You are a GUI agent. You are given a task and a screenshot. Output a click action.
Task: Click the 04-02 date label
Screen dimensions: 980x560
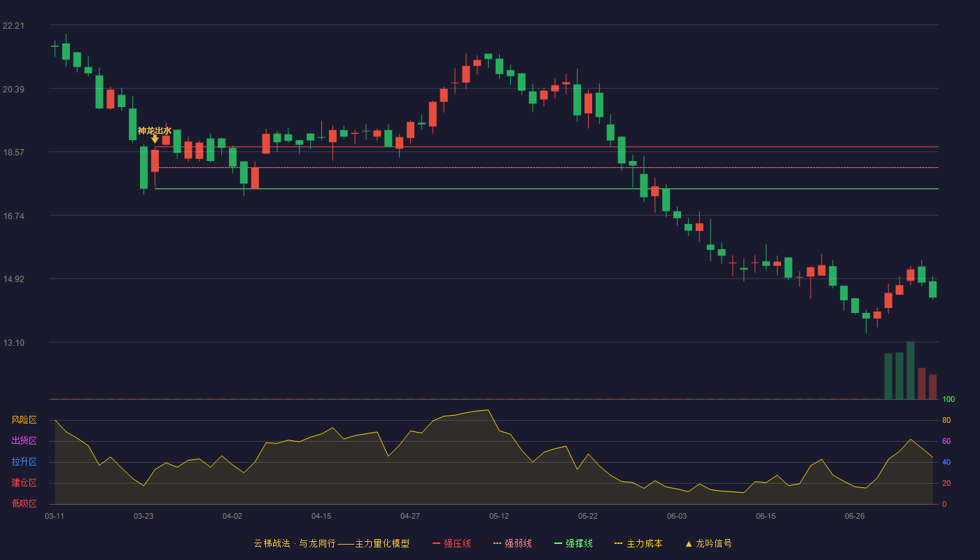[x=232, y=516]
